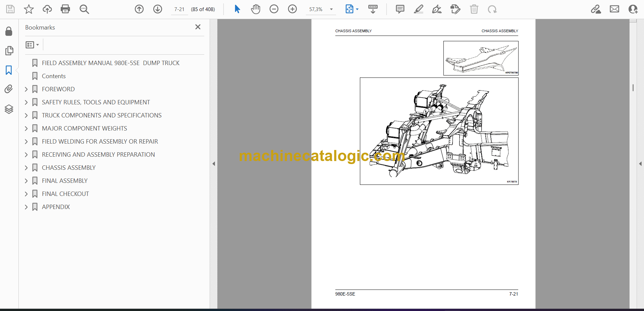644x311 pixels.
Task: Select the Hand pan tool
Action: 256,9
